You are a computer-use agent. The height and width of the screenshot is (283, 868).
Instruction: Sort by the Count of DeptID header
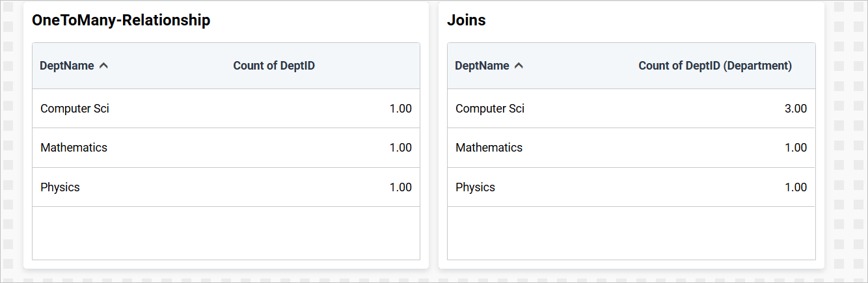pyautogui.click(x=274, y=66)
